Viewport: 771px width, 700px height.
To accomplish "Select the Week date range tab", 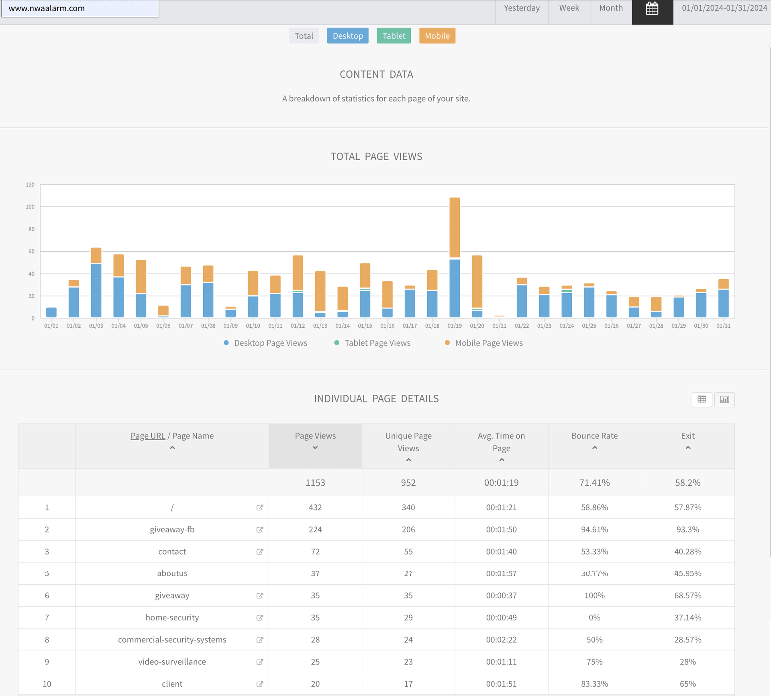I will (x=569, y=8).
